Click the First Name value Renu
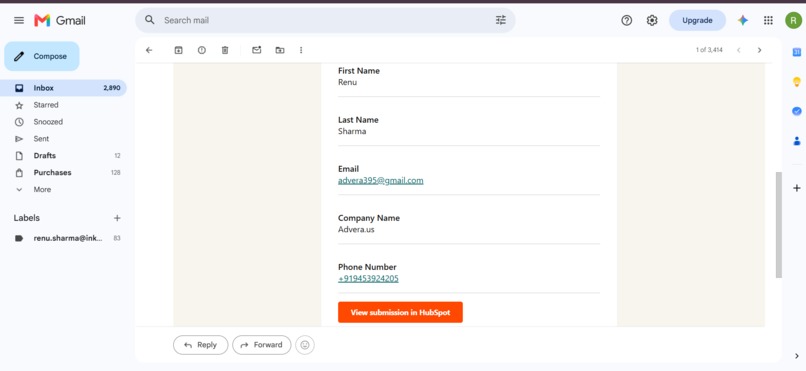The height and width of the screenshot is (371, 806). (347, 82)
